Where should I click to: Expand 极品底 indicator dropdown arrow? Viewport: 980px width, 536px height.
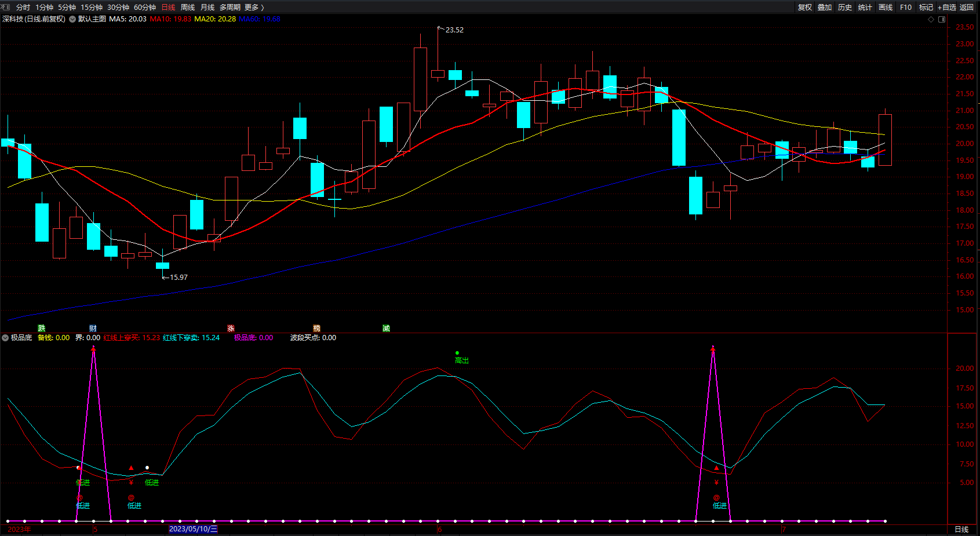(5, 338)
